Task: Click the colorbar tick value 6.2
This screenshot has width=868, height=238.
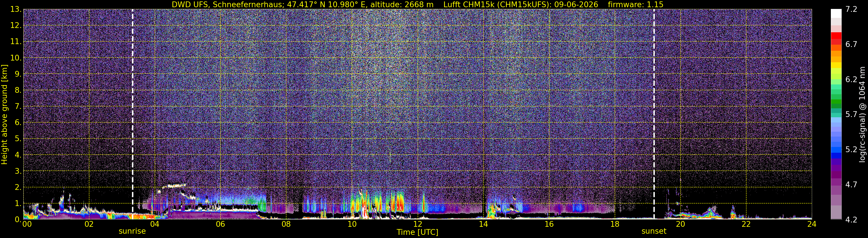Action: pyautogui.click(x=851, y=80)
